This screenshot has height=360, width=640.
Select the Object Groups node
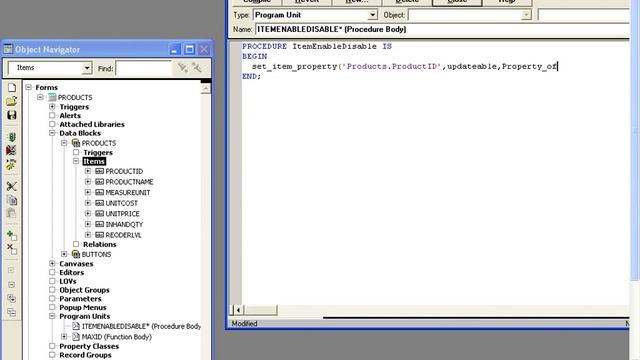coord(84,290)
